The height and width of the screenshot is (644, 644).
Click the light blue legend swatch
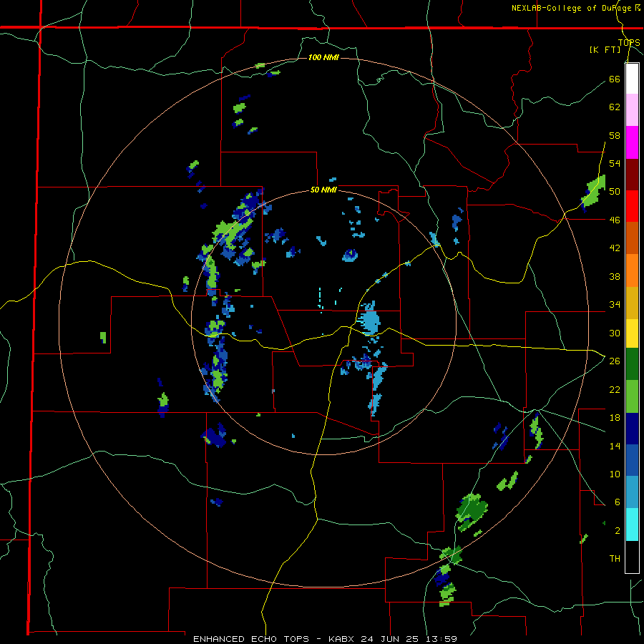[632, 492]
